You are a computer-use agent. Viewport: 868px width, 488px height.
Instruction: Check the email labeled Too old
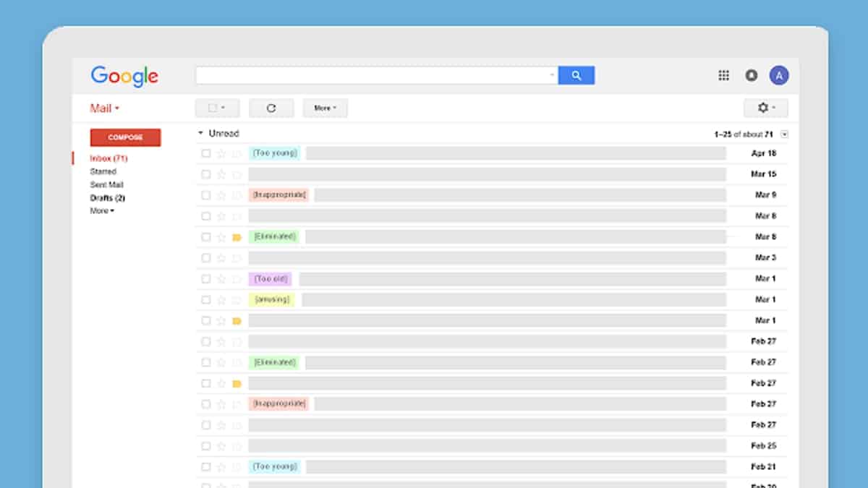pyautogui.click(x=205, y=278)
